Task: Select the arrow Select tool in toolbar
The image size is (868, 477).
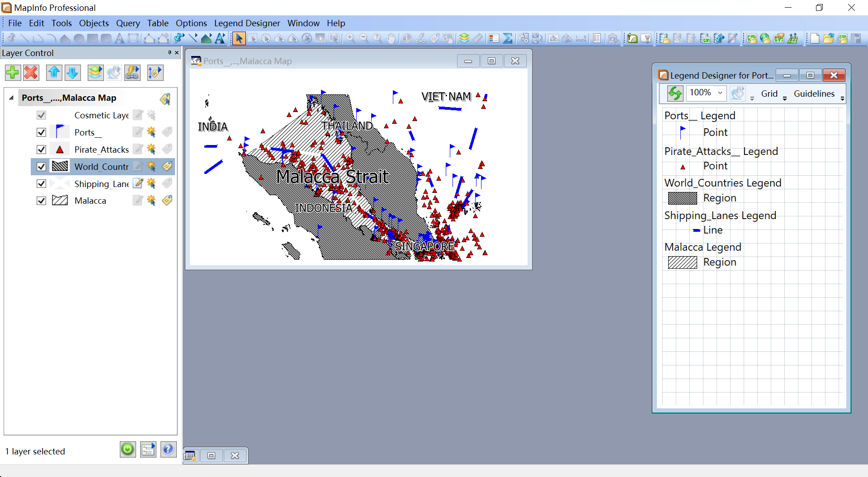Action: click(x=239, y=38)
